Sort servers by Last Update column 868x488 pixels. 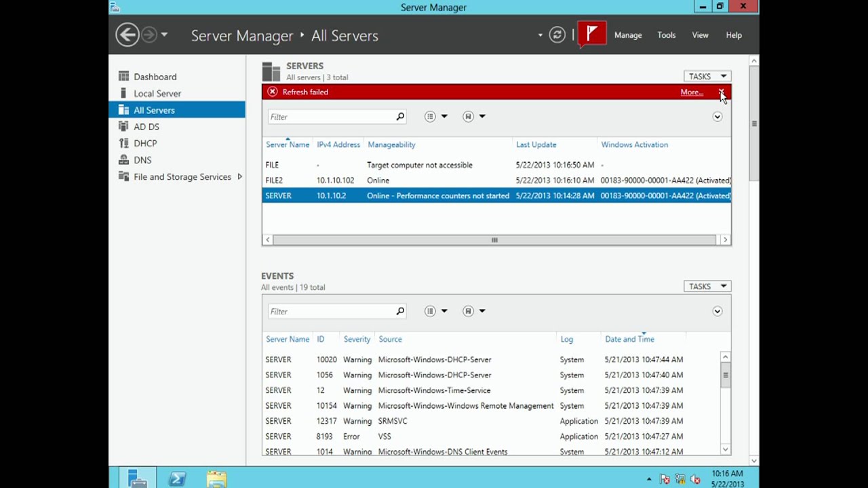click(536, 144)
